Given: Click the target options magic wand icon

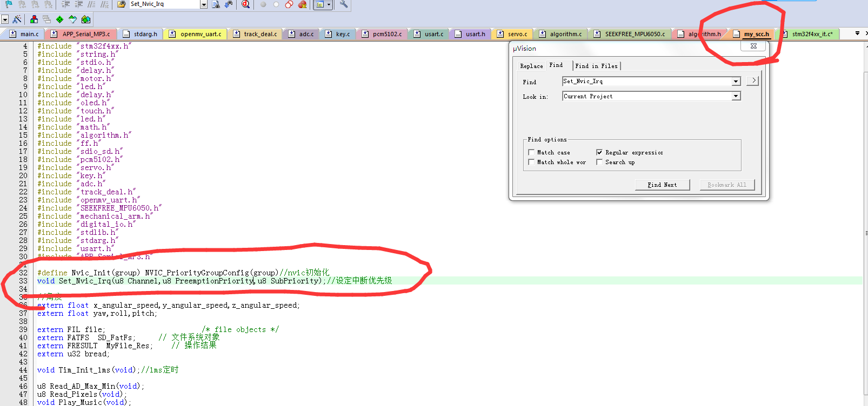Looking at the screenshot, I should 17,19.
